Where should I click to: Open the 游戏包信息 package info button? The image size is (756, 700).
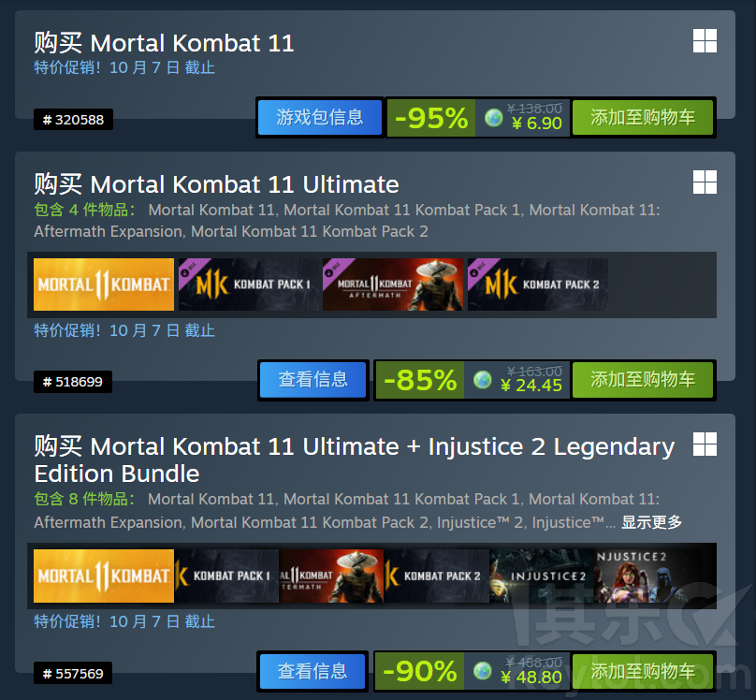320,117
